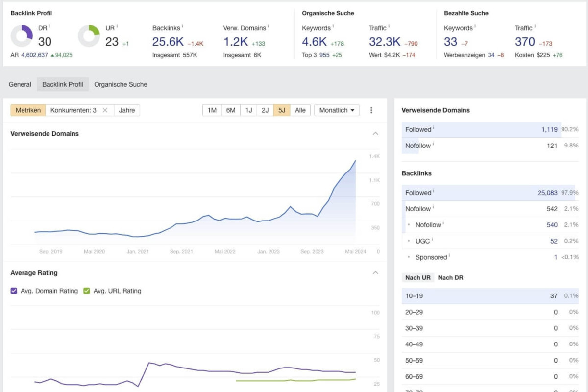Screen dimensions: 588x392
Task: Switch to the Organische Suche tab
Action: tap(121, 84)
